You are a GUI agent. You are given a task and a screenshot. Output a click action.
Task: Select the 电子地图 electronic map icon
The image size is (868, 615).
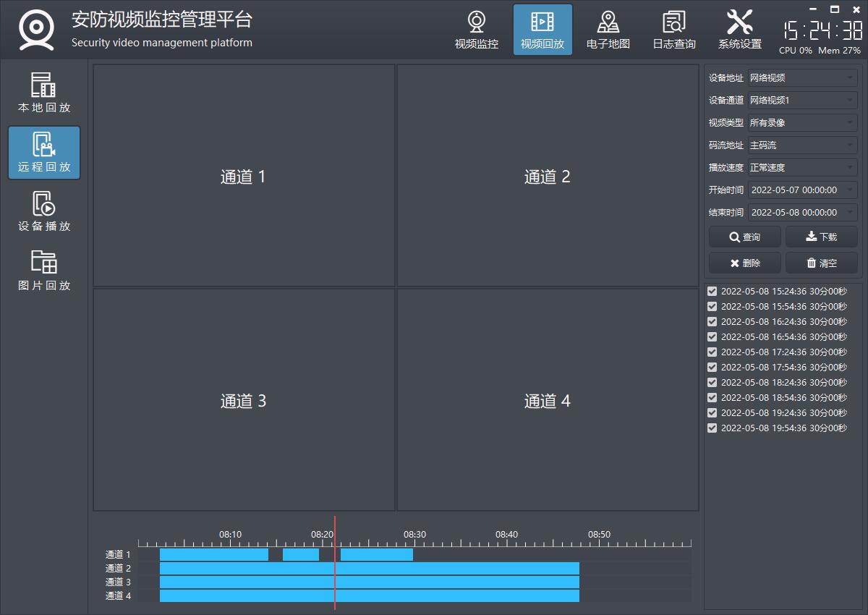tap(608, 30)
